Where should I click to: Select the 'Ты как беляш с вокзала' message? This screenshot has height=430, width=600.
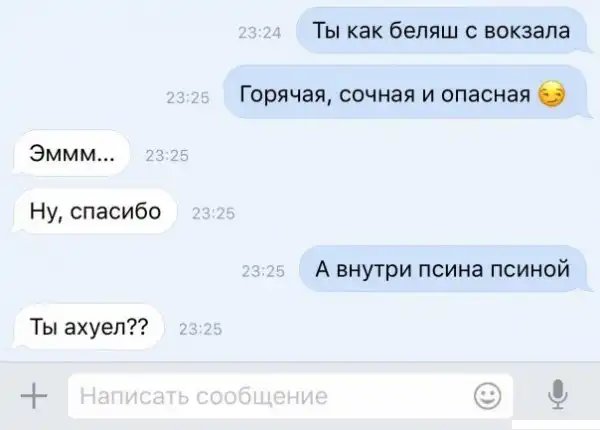(441, 31)
